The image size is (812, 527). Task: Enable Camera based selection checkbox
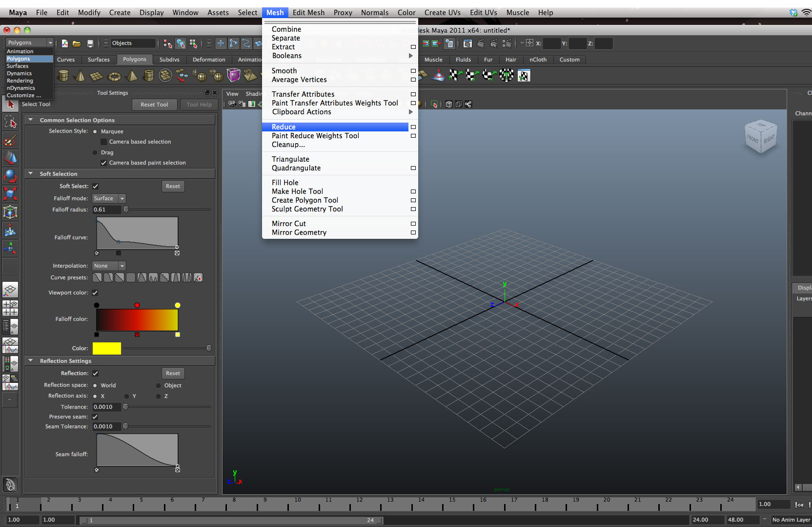coord(103,142)
